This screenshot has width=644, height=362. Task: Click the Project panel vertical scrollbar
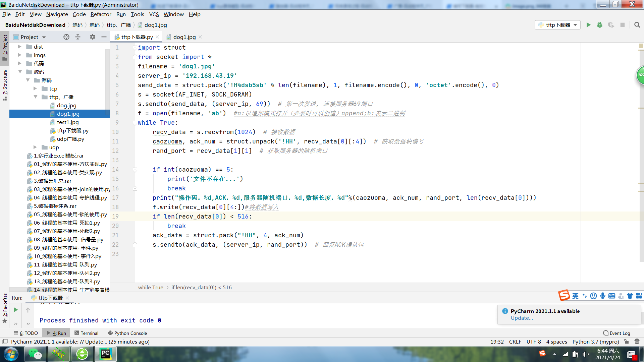coord(108,80)
